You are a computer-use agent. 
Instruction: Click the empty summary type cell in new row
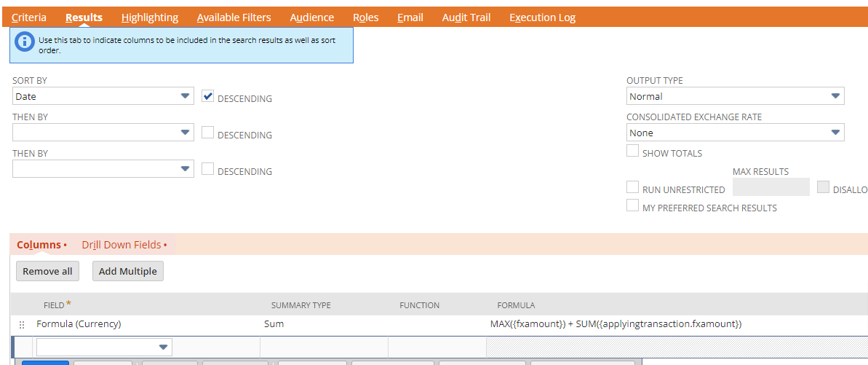pos(324,348)
